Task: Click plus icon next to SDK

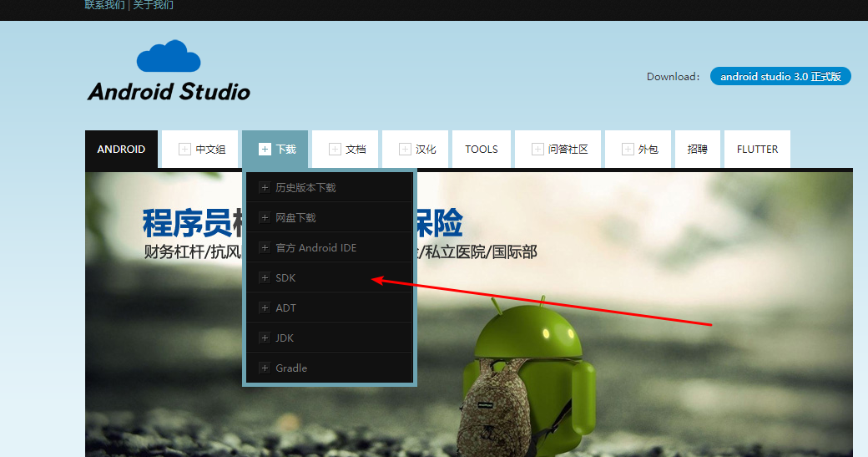Action: click(x=265, y=278)
